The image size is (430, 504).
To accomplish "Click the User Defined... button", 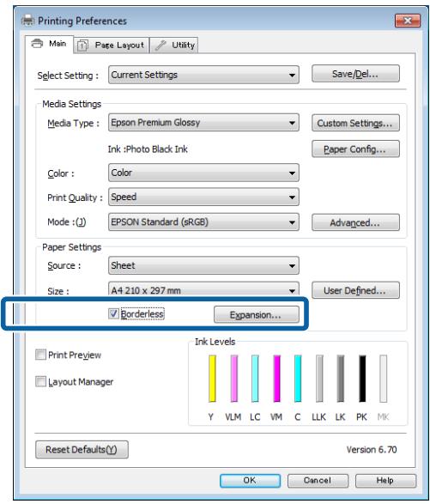I will [355, 290].
